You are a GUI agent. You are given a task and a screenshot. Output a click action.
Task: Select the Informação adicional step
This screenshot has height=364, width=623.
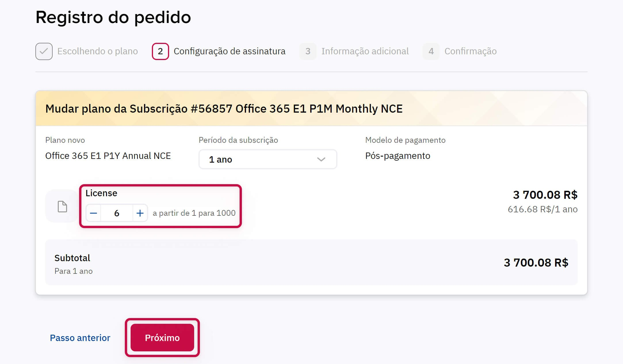[365, 51]
